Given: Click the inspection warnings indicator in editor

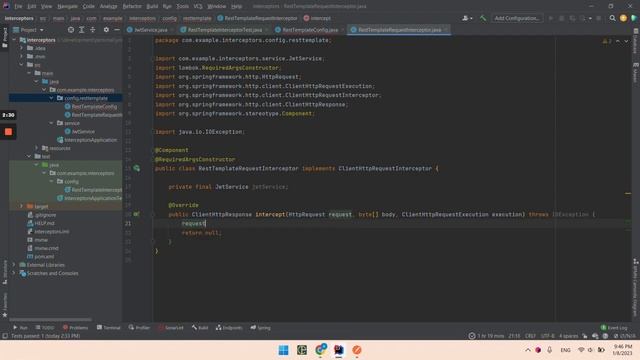Looking at the screenshot, I should 607,41.
